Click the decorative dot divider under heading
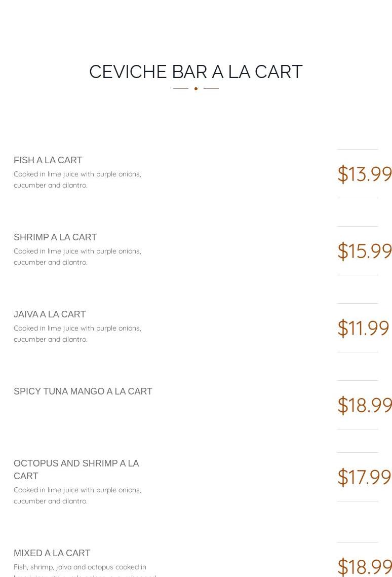Viewport: 392px width, 577px height. click(x=196, y=89)
